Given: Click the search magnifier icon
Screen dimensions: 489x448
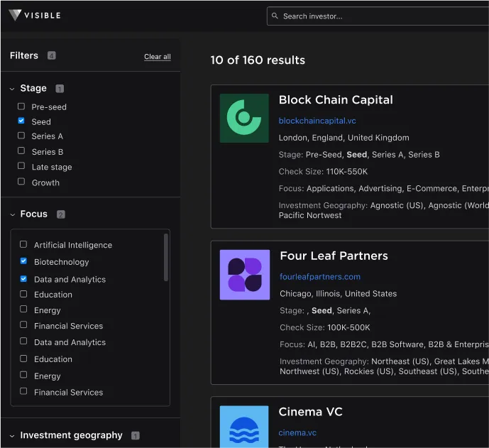Looking at the screenshot, I should [x=275, y=16].
